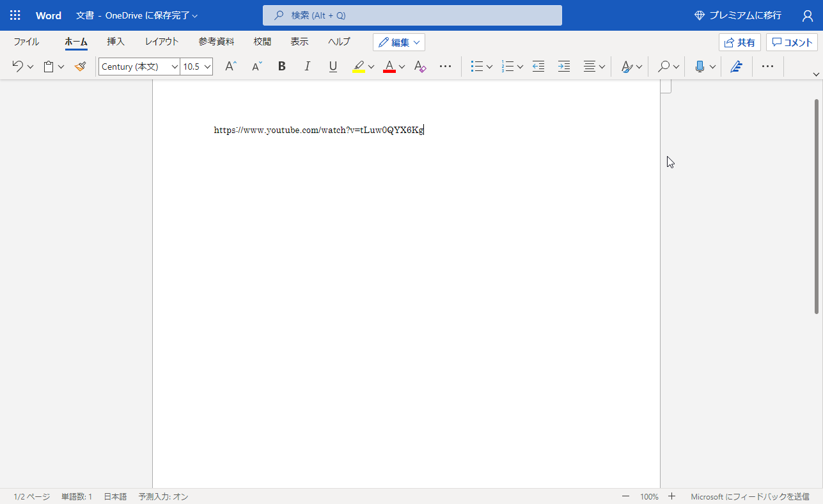Image resolution: width=823 pixels, height=504 pixels.
Task: Increase font size with grow button
Action: point(231,66)
